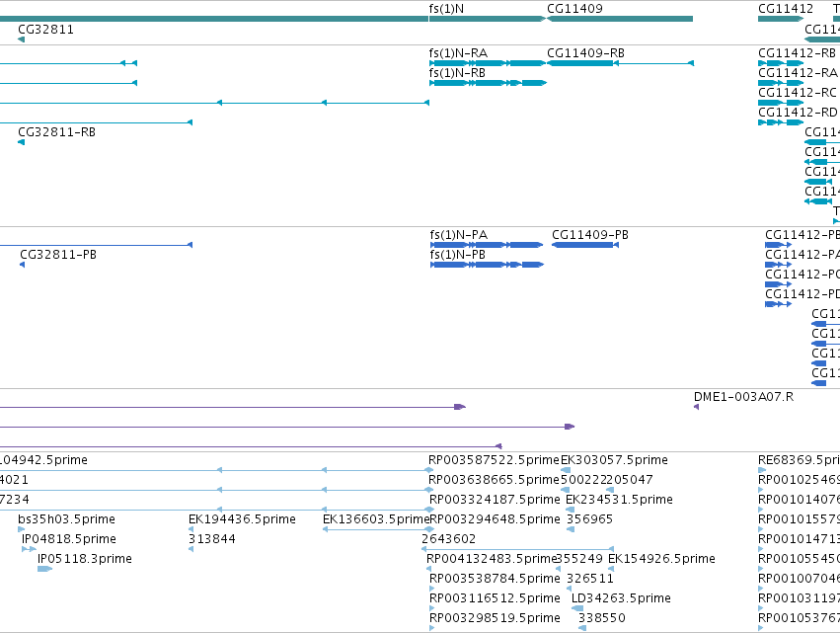Click the CG11409 gene bar label

point(574,9)
